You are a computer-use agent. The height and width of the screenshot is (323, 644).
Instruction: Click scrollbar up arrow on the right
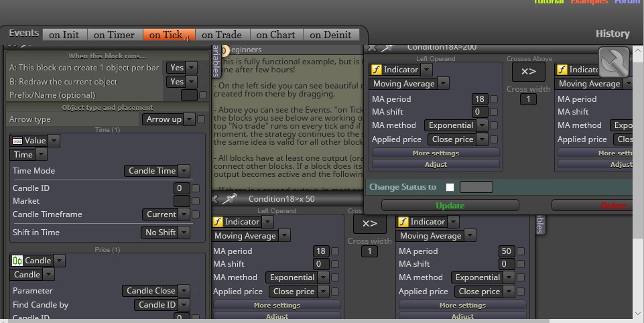pyautogui.click(x=638, y=50)
